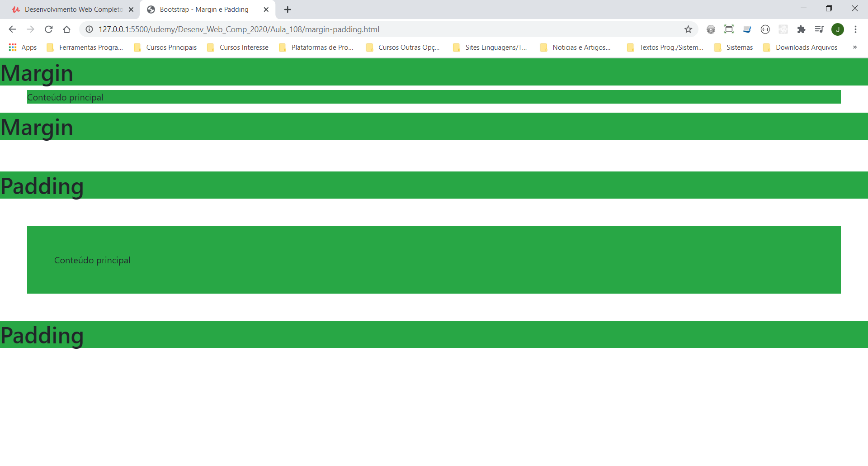
Task: Click Conteúdo principal in the narrow green bar
Action: (65, 97)
